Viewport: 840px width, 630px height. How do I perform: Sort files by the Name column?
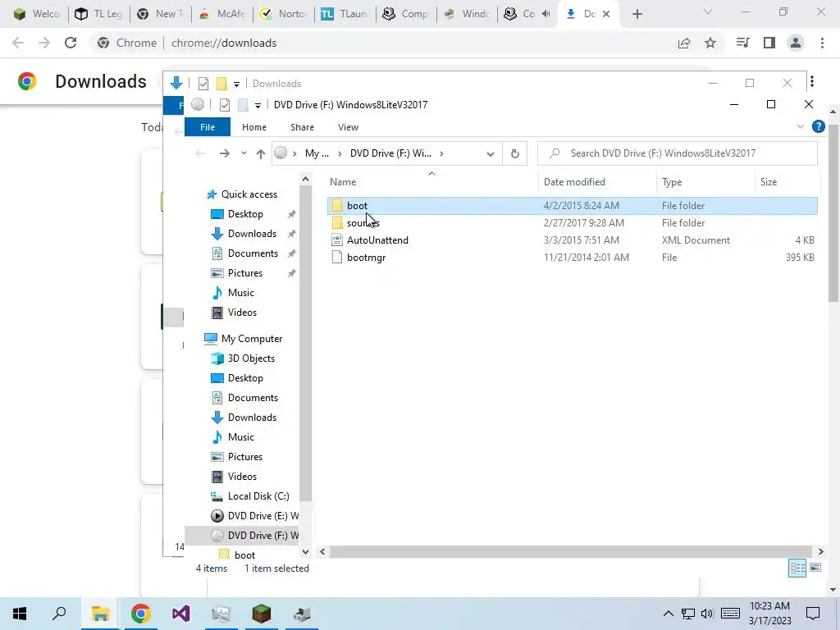[431, 182]
